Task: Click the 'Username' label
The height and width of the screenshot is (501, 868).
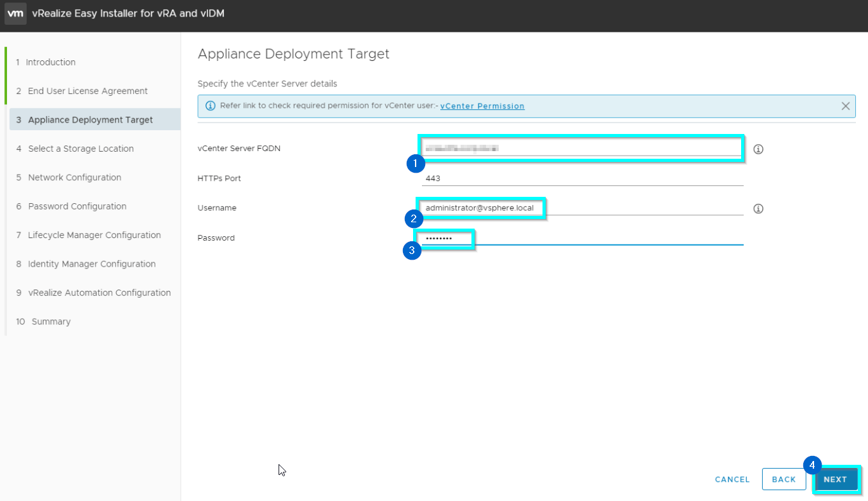Action: coord(216,208)
